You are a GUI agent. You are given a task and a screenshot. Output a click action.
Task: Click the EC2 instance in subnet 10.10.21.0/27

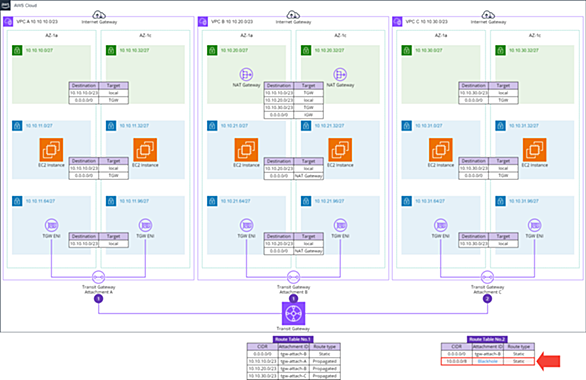click(246, 150)
